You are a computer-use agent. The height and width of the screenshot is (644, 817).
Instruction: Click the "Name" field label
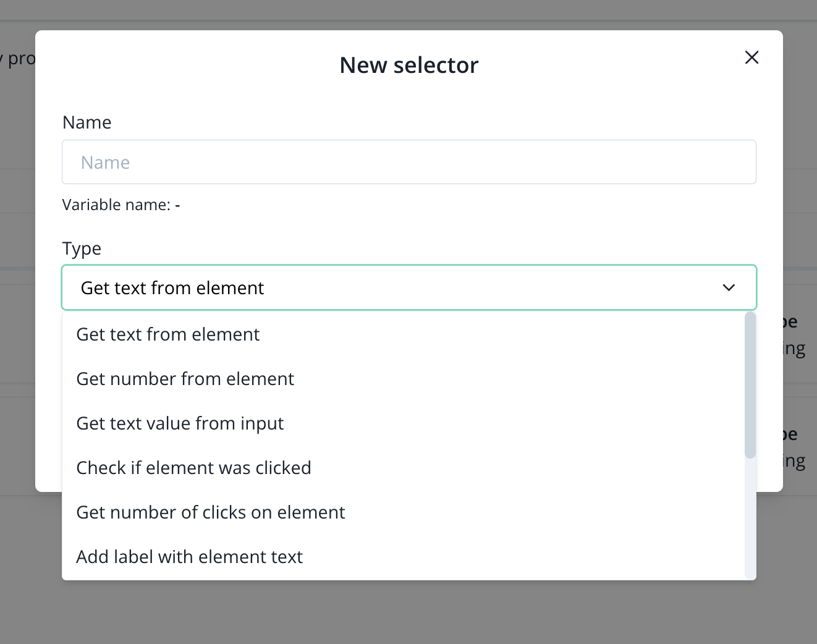click(87, 122)
